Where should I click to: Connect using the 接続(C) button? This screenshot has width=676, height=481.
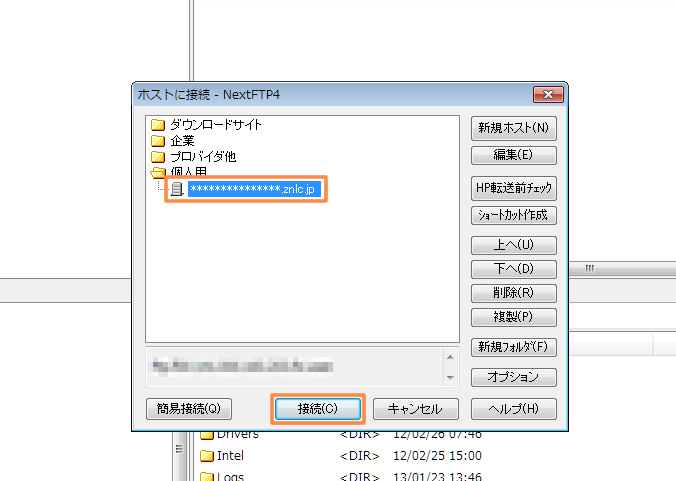tap(318, 409)
